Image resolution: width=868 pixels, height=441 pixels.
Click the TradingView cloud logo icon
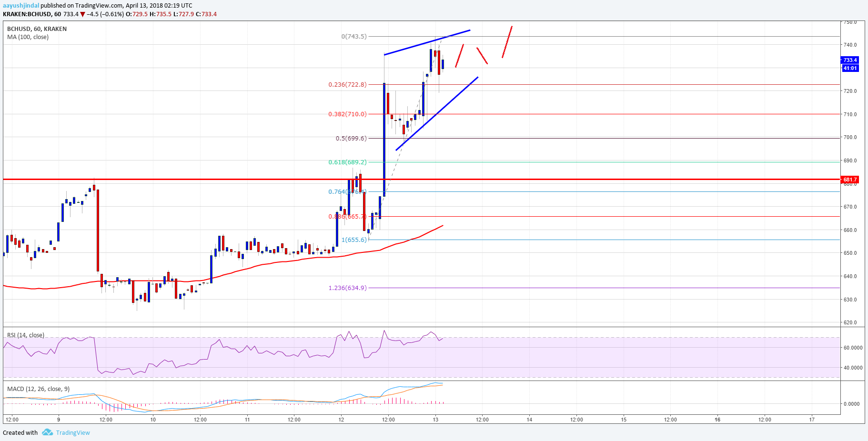47,432
